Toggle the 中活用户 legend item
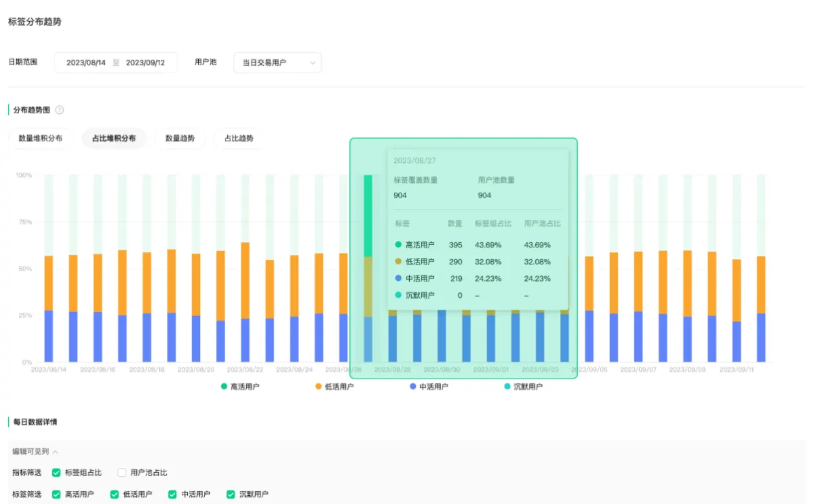The image size is (814, 504). click(429, 387)
